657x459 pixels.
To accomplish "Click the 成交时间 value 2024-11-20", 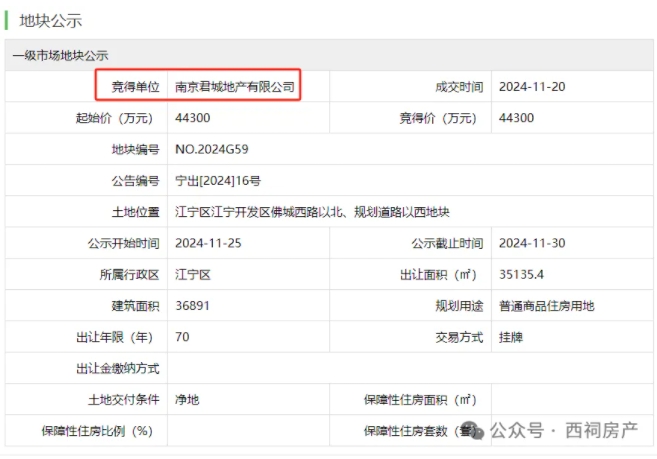I will (532, 87).
